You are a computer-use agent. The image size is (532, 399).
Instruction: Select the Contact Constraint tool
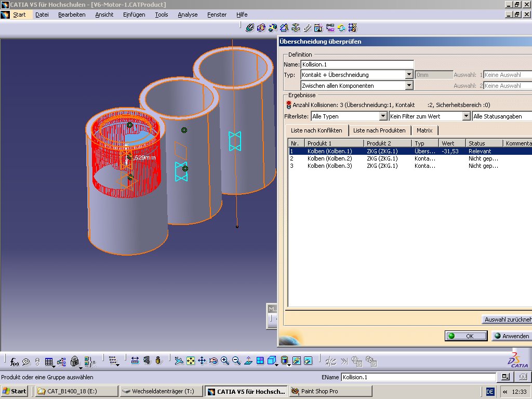(x=261, y=28)
